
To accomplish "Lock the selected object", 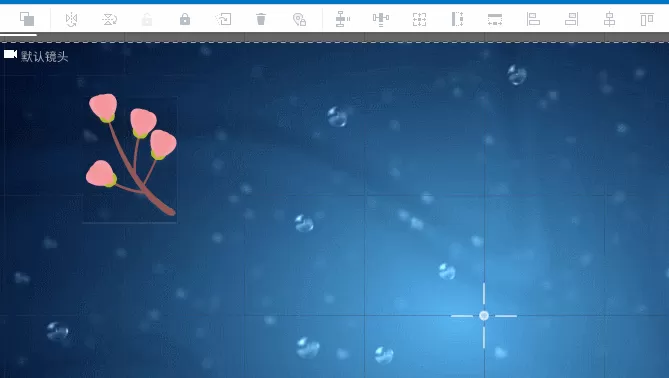I will point(185,19).
